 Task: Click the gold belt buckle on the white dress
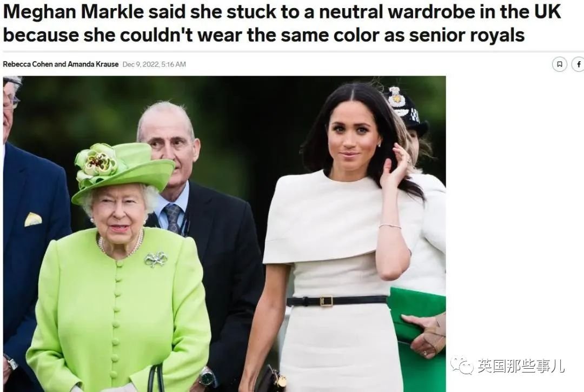tap(326, 301)
